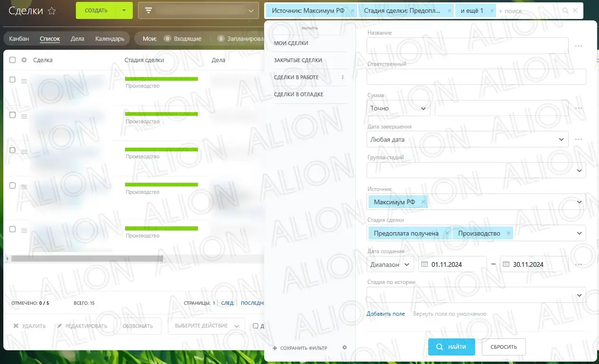599x364 pixels.
Task: Click Редактировать with pencil icon
Action: (x=82, y=326)
